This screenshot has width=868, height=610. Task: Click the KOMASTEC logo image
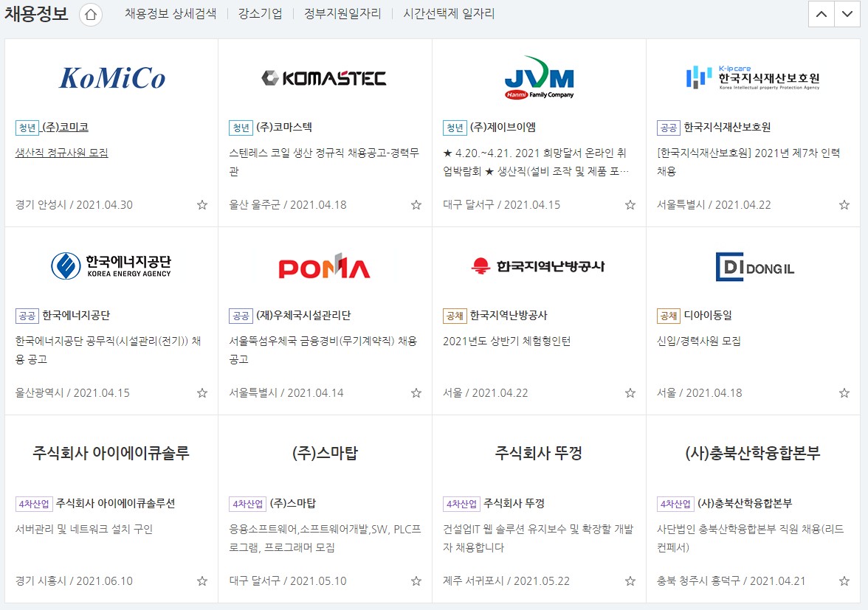(325, 78)
